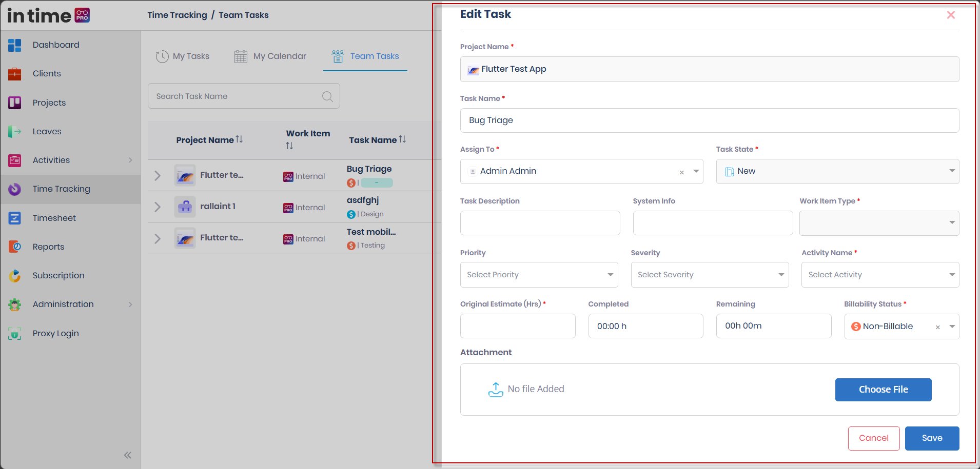This screenshot has width=980, height=469.
Task: Open the Assign To dropdown arrow
Action: pyautogui.click(x=696, y=171)
